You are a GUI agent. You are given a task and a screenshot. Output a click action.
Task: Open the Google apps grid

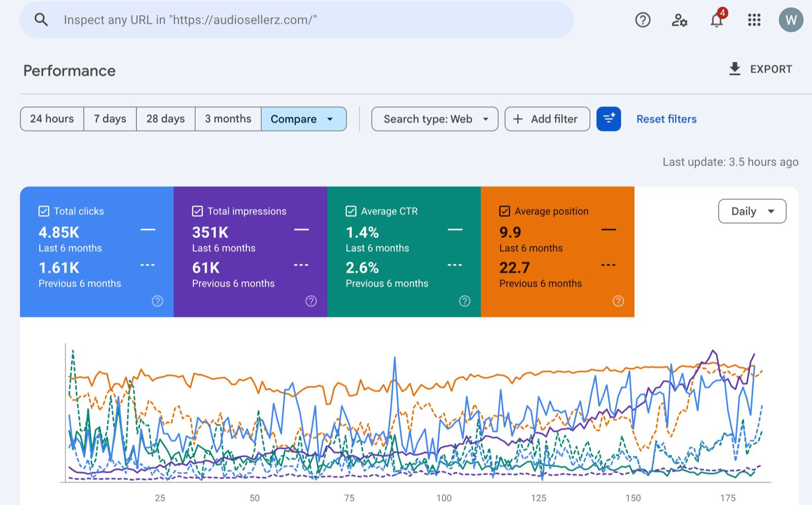754,20
